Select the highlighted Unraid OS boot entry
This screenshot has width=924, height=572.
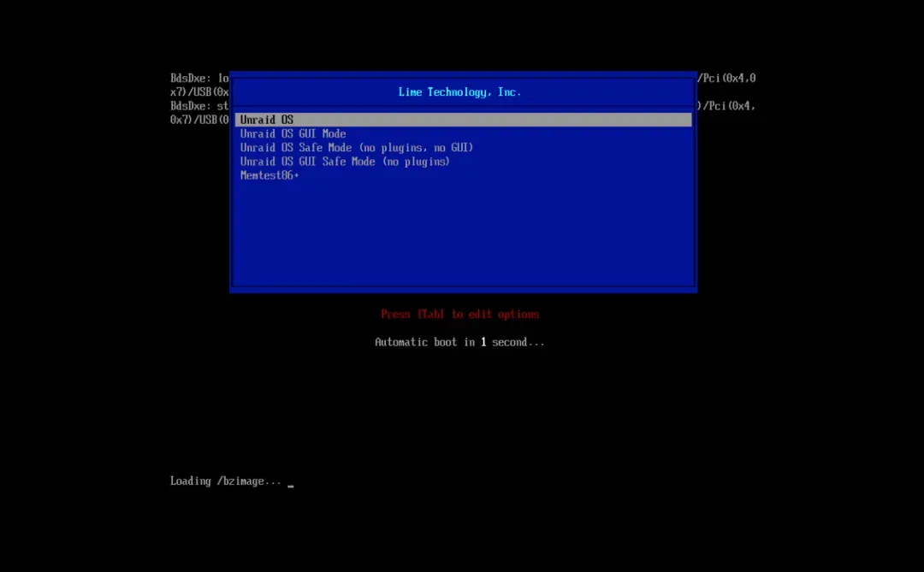[x=463, y=120]
